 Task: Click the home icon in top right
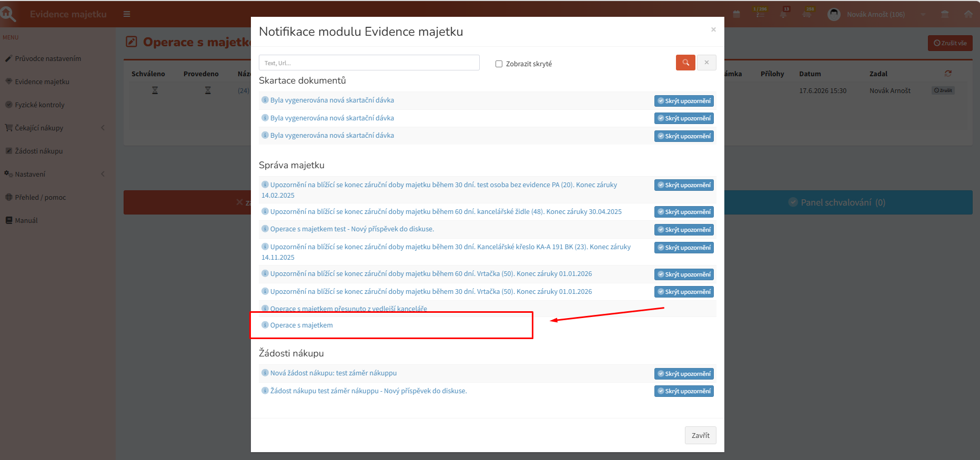(968, 14)
